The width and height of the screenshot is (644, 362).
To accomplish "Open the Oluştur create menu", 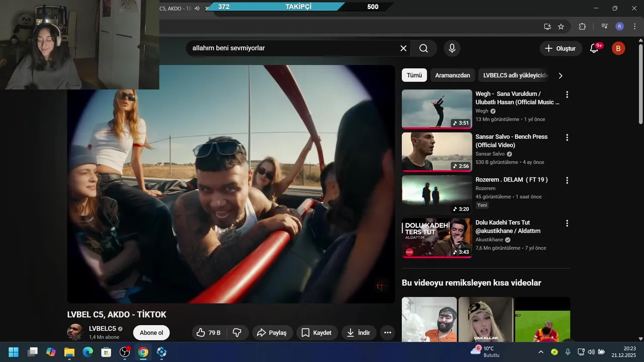I will click(561, 48).
